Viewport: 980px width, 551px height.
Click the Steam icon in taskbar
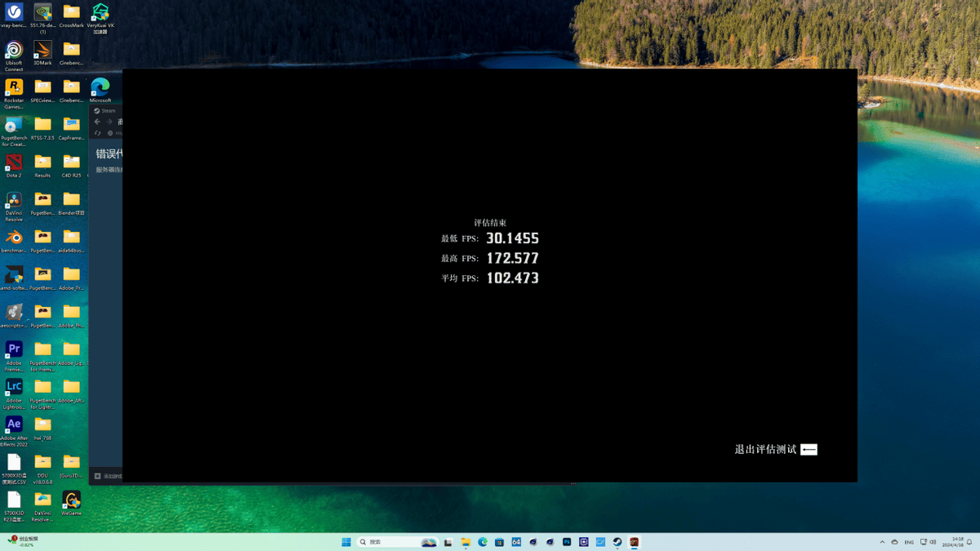[617, 542]
